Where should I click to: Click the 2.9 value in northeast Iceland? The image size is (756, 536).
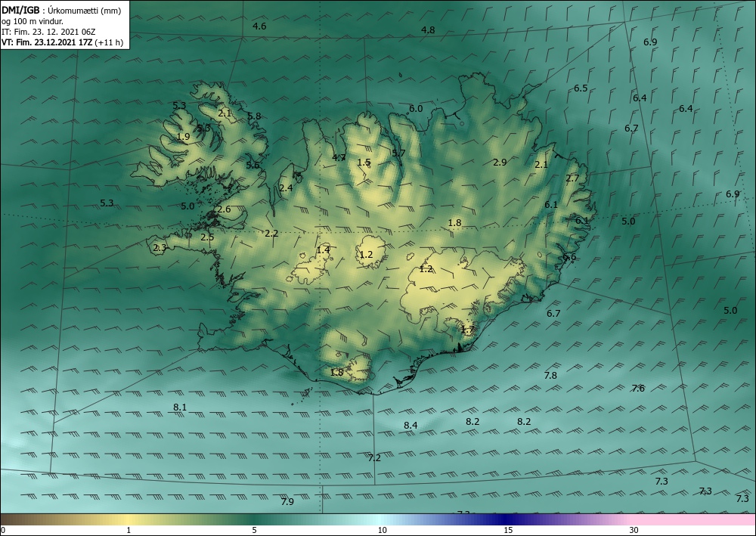pos(500,163)
